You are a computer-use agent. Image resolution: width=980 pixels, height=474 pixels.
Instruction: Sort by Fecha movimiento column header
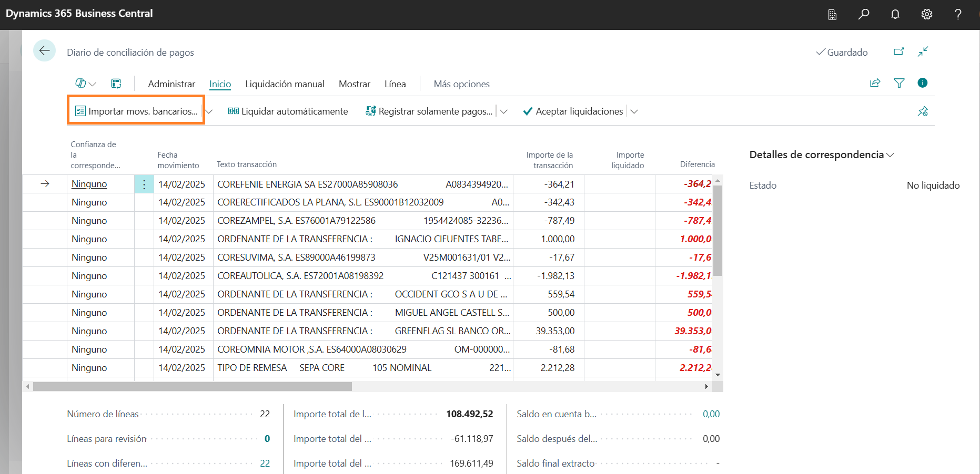pos(178,160)
